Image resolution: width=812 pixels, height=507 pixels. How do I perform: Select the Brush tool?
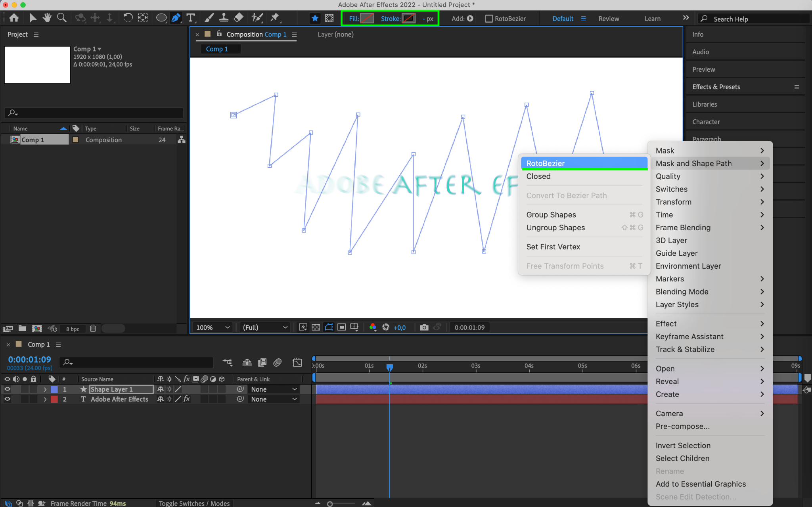(209, 18)
